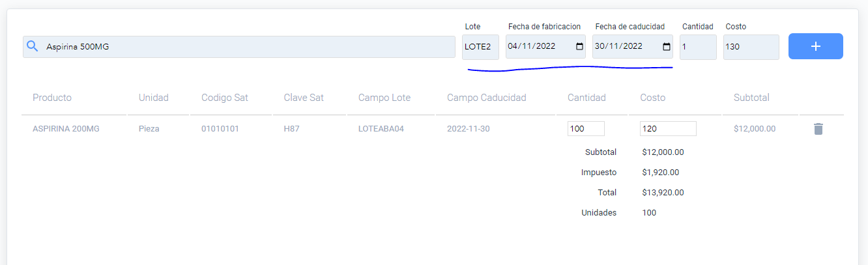This screenshot has width=868, height=265.
Task: Open the Fecha de caducidad calendar picker
Action: (x=667, y=46)
